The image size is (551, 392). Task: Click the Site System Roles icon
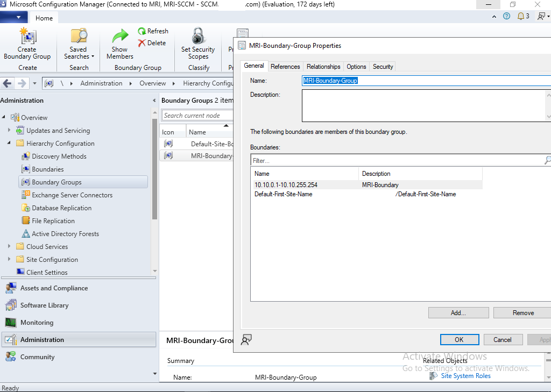point(433,376)
